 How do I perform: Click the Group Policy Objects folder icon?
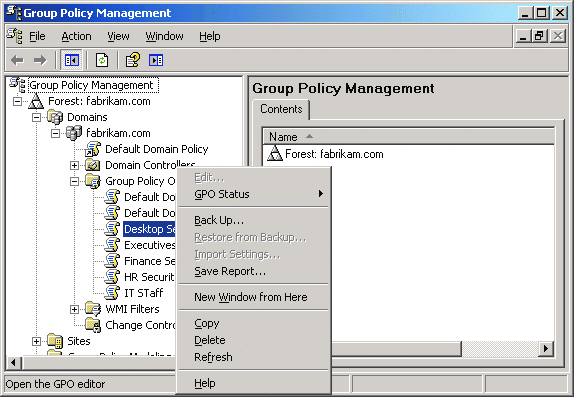click(x=93, y=181)
